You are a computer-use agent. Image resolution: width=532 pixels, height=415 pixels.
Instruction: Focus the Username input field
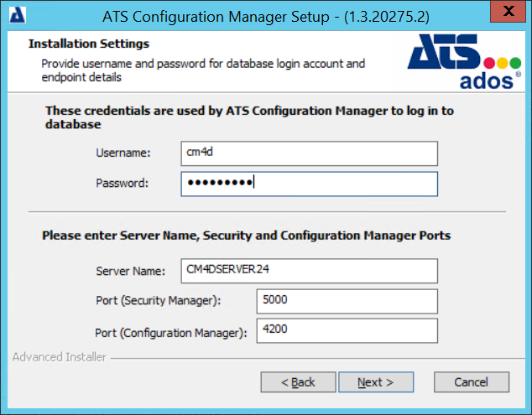pos(310,153)
